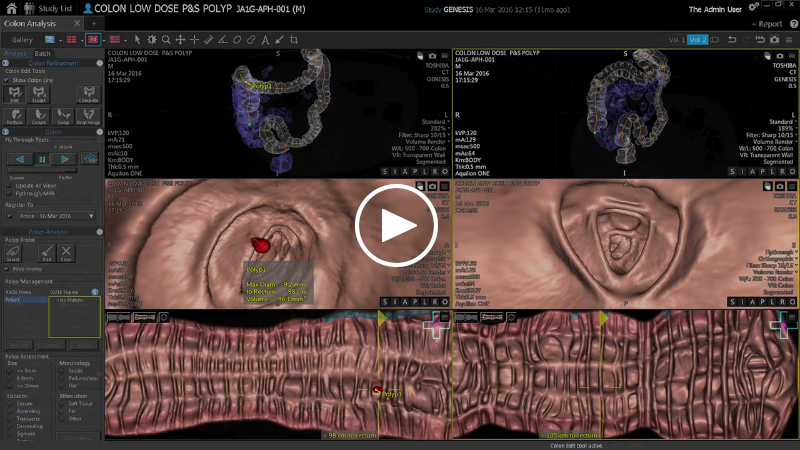The image size is (800, 450).
Task: Select the window/level brightness tool
Action: 152,40
